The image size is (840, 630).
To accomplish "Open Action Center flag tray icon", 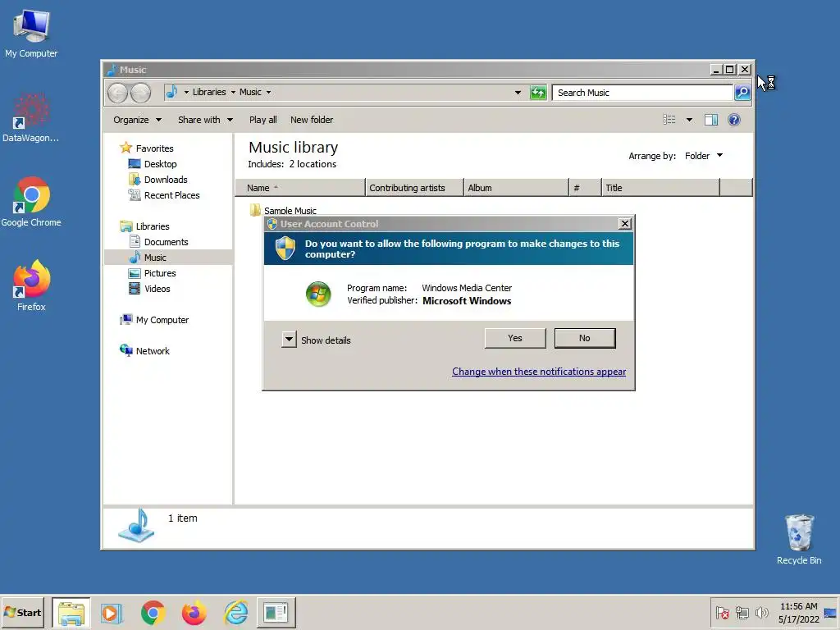I will point(722,613).
